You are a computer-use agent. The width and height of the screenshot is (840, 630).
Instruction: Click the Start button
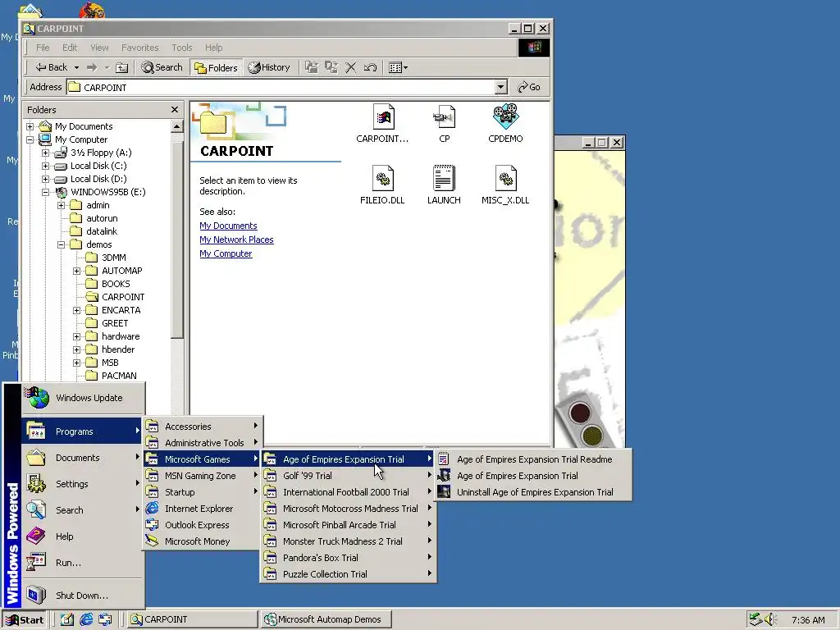[x=25, y=620]
